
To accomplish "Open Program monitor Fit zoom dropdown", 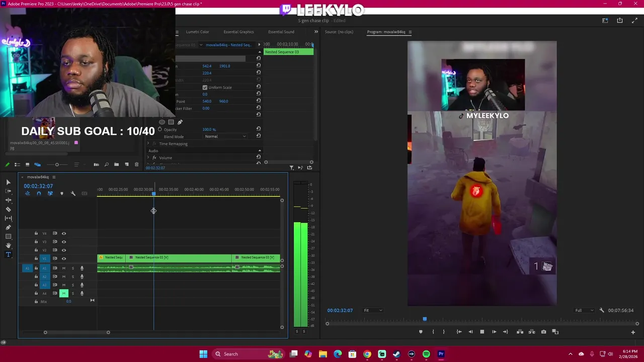I will [373, 310].
